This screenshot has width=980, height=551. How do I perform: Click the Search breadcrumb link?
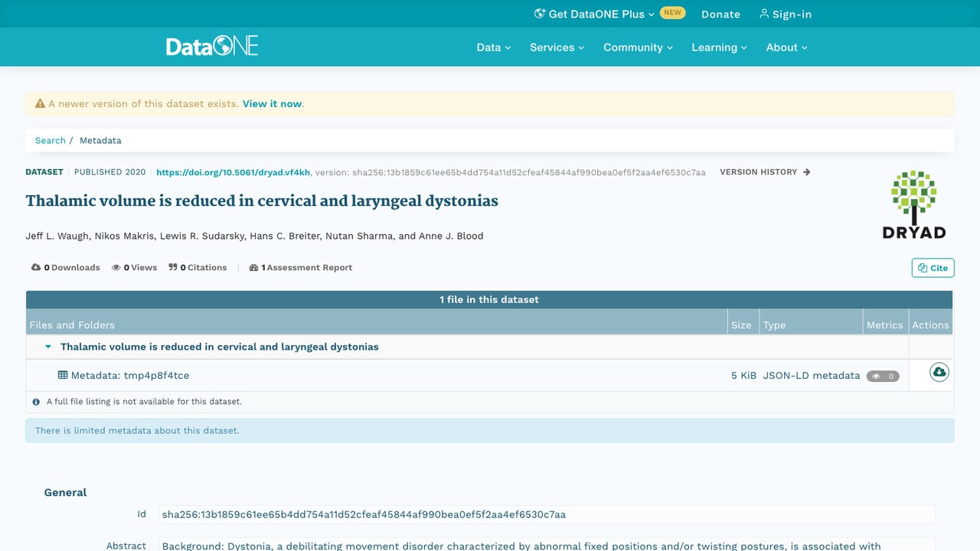[51, 140]
